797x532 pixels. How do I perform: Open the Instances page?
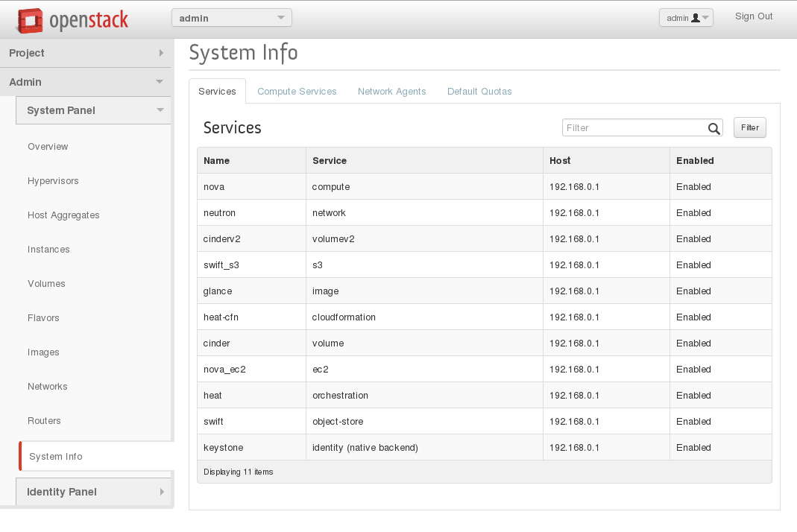point(48,250)
